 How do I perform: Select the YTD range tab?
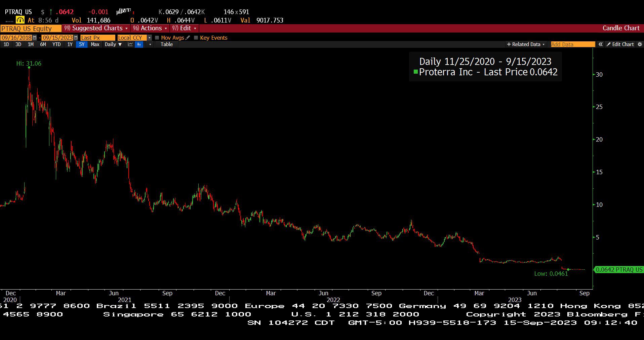(x=56, y=44)
